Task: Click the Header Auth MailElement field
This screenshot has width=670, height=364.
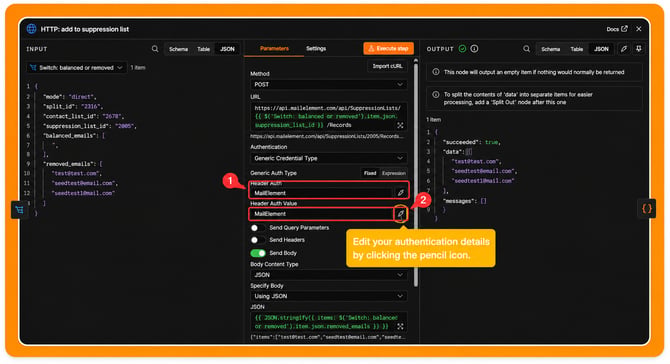Action: 321,193
